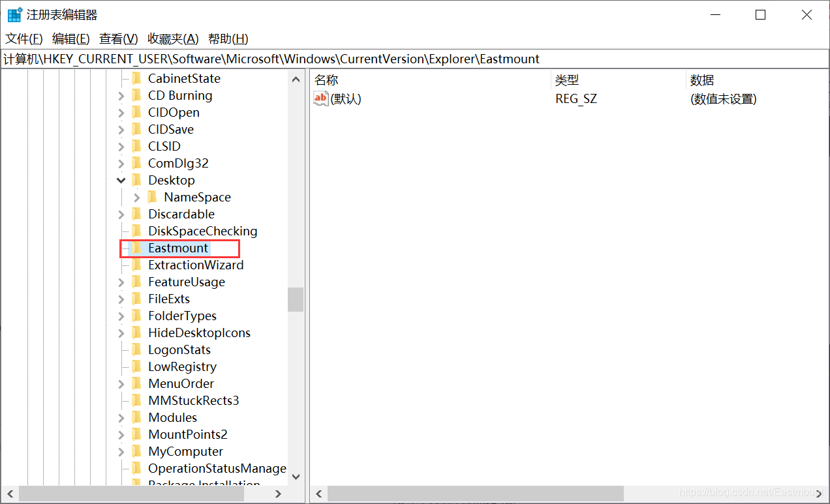The width and height of the screenshot is (830, 504).
Task: Expand the HideDesktopIcons key
Action: click(x=121, y=333)
